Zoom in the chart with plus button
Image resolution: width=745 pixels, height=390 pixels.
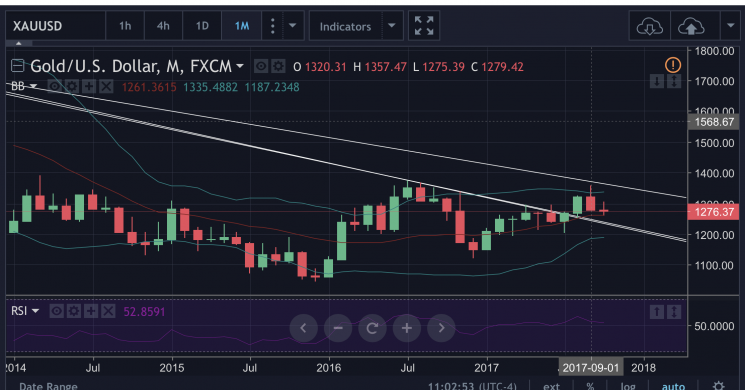coord(407,328)
